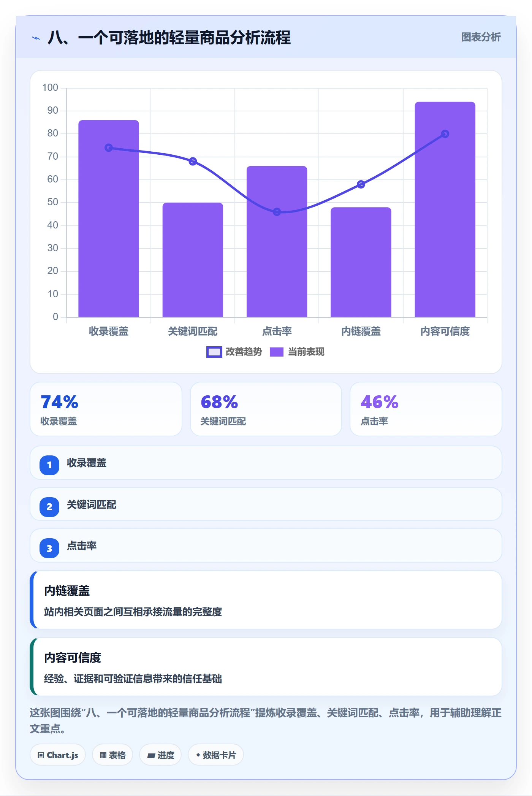Viewport: 532px width, 796px height.
Task: Click the 图表分析 label in header
Action: pyautogui.click(x=481, y=37)
